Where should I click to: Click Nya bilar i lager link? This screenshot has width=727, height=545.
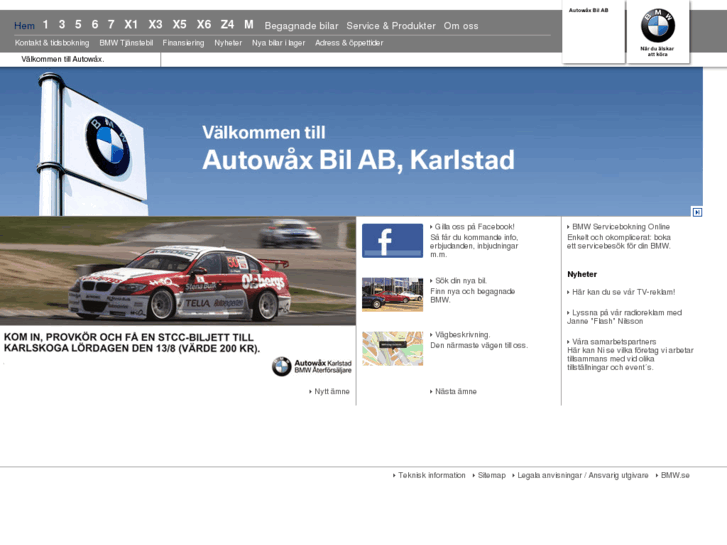click(279, 43)
